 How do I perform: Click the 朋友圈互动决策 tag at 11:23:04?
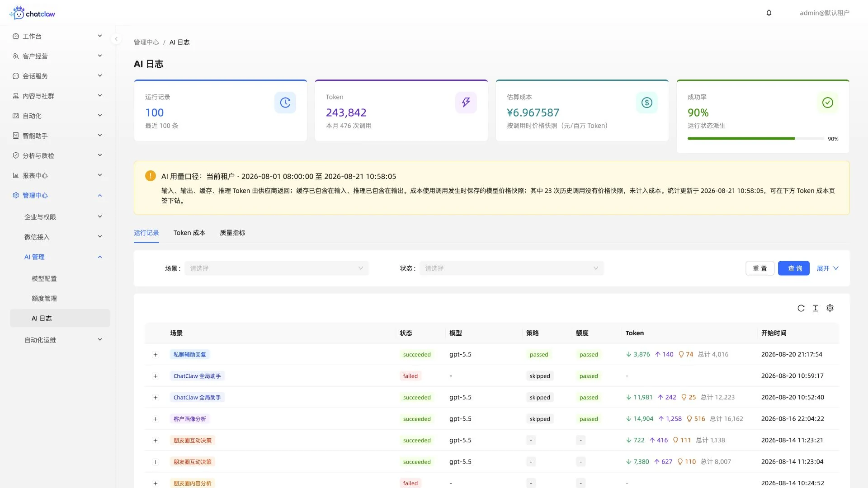(x=193, y=462)
